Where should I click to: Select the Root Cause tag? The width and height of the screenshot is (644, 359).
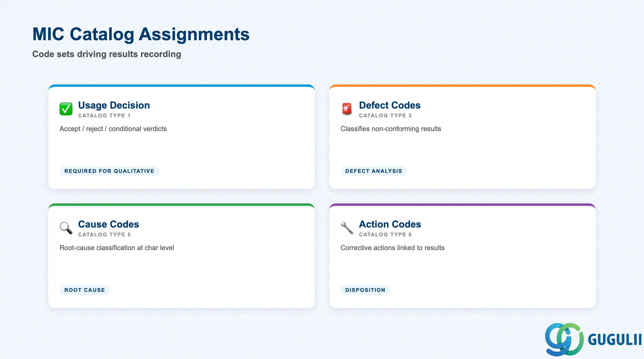tap(85, 290)
